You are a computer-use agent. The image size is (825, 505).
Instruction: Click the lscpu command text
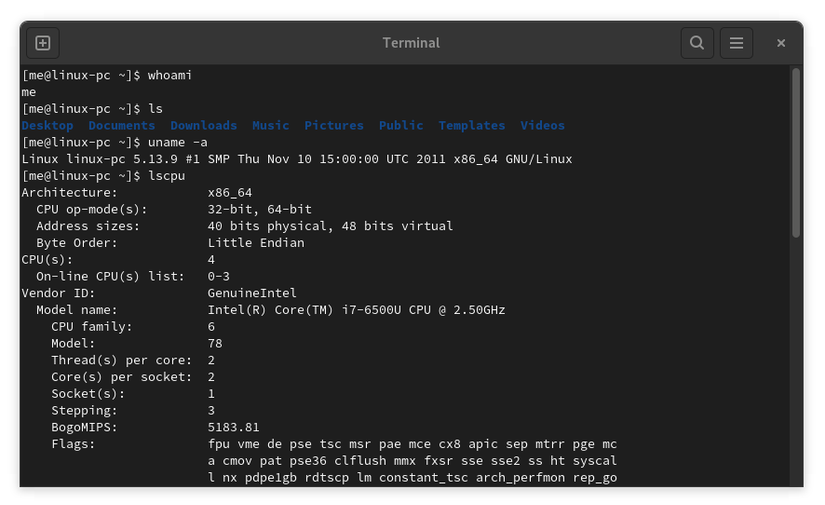(166, 176)
